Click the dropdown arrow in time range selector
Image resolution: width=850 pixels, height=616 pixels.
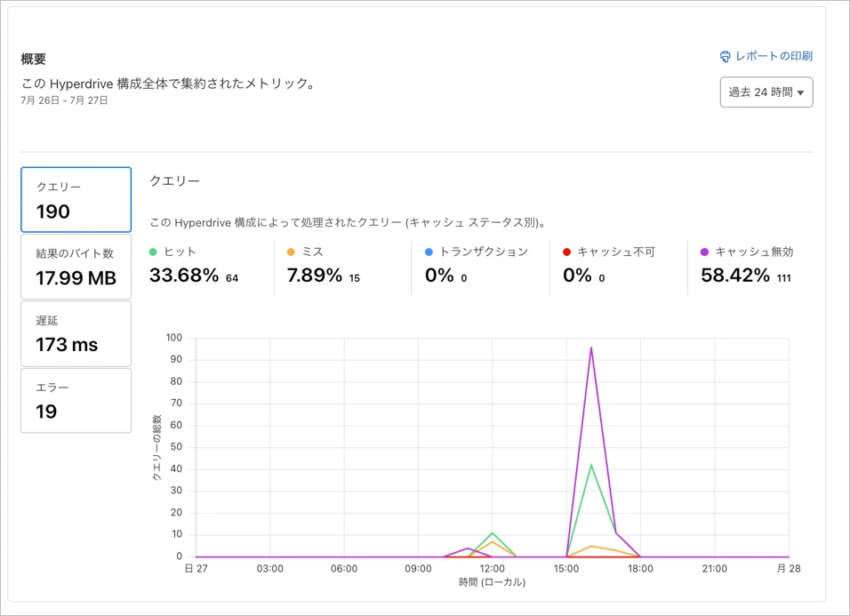point(801,93)
